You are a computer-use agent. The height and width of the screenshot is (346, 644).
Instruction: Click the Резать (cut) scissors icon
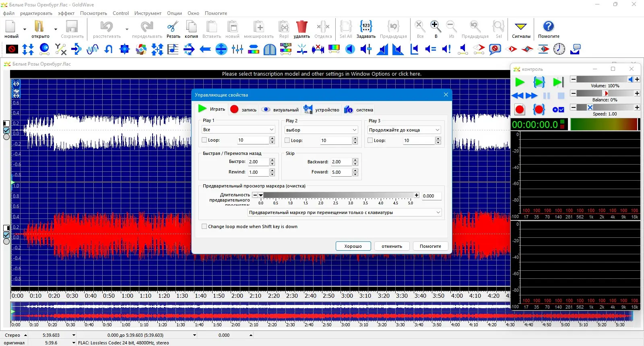[173, 27]
